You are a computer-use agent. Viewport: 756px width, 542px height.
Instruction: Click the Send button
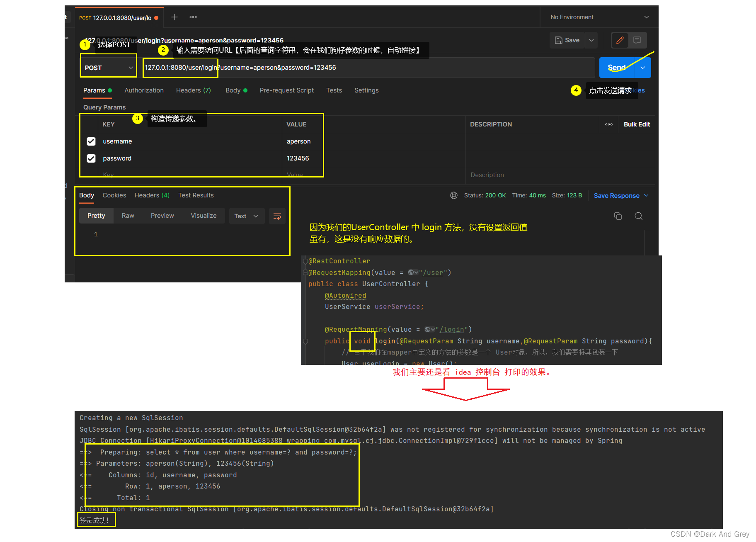coord(617,68)
